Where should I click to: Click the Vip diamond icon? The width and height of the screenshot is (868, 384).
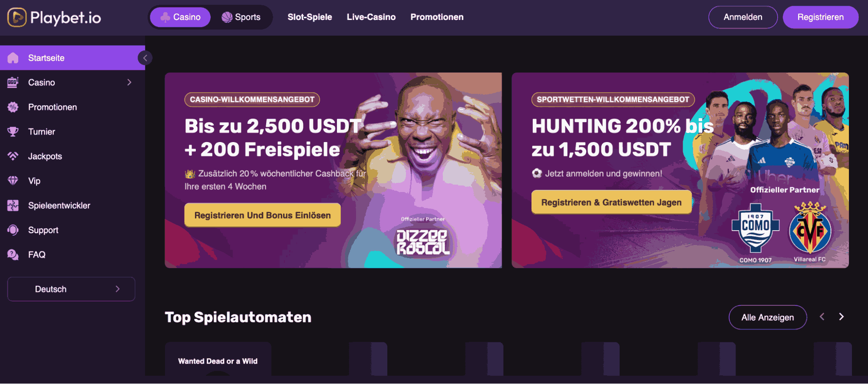pyautogui.click(x=13, y=181)
